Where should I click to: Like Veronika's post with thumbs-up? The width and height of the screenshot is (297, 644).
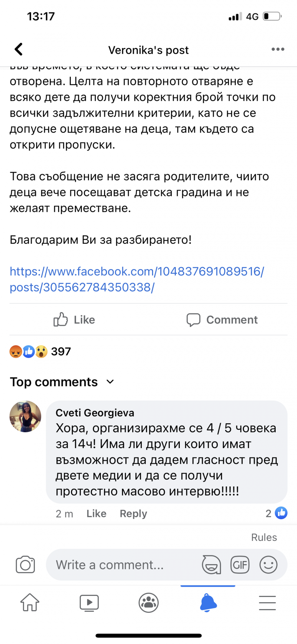[74, 319]
